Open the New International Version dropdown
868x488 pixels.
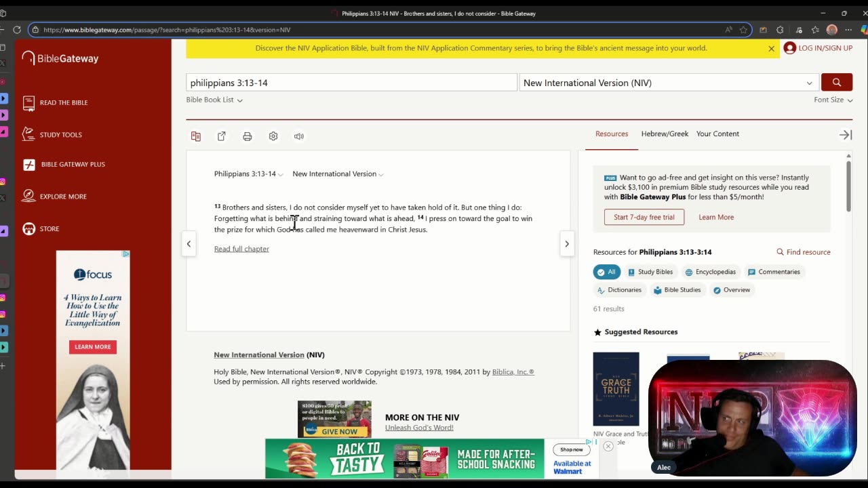668,83
